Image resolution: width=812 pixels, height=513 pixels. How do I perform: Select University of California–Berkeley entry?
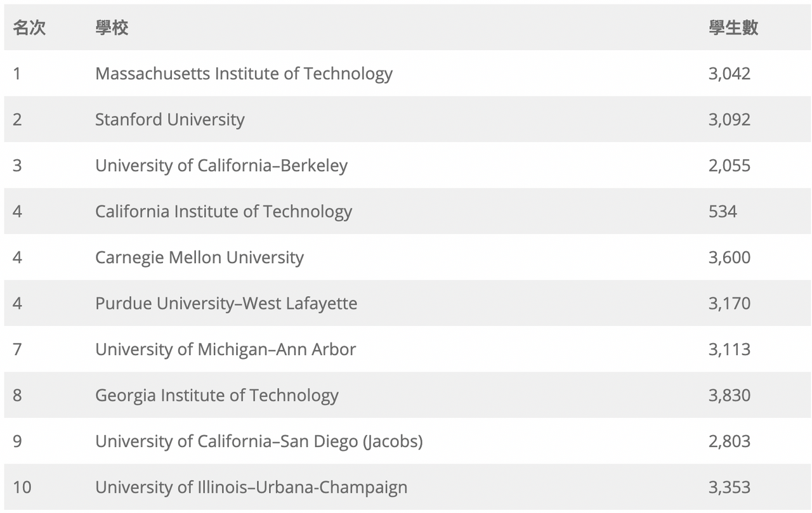221,166
